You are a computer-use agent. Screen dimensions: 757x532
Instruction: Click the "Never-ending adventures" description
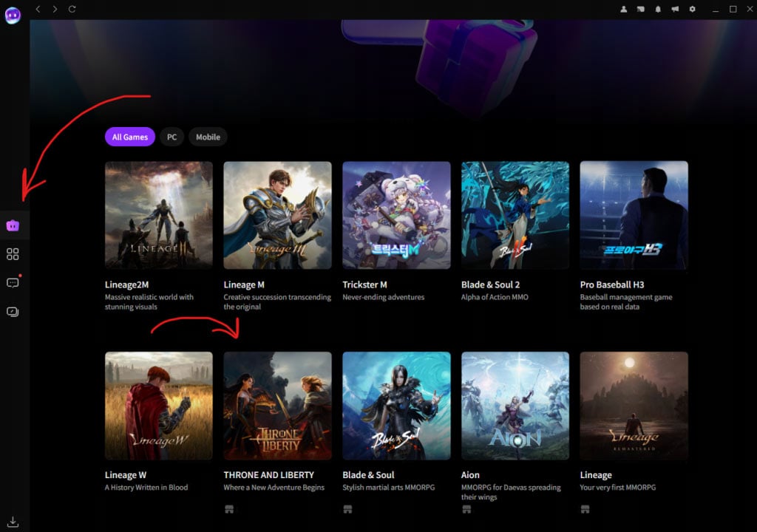click(384, 297)
